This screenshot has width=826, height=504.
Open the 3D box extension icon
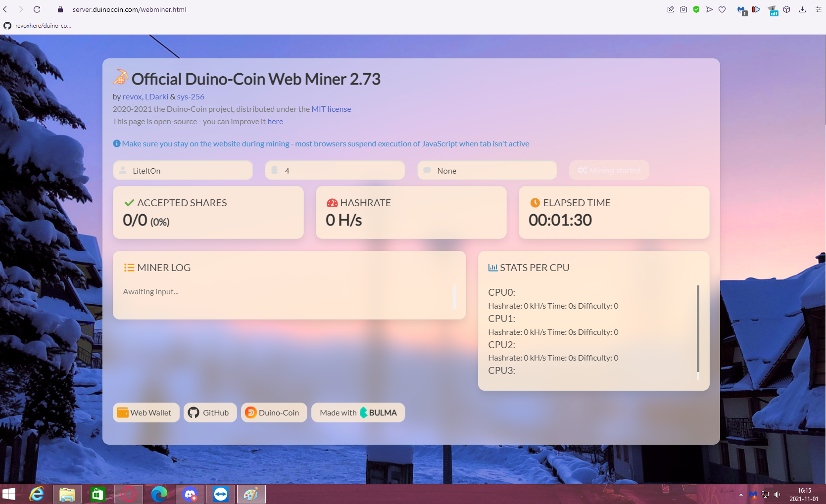pos(786,9)
